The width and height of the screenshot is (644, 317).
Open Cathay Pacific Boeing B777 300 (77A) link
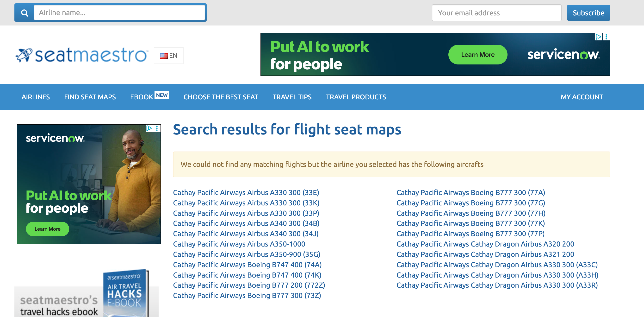(471, 192)
